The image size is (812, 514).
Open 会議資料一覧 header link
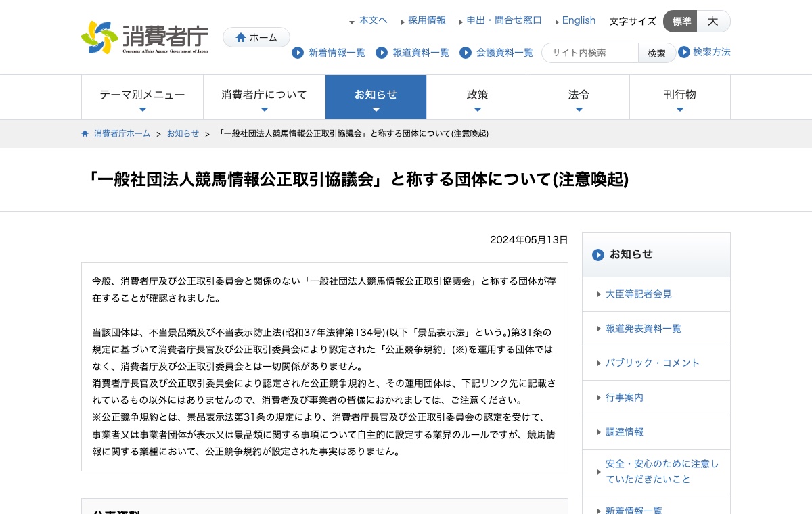[504, 53]
